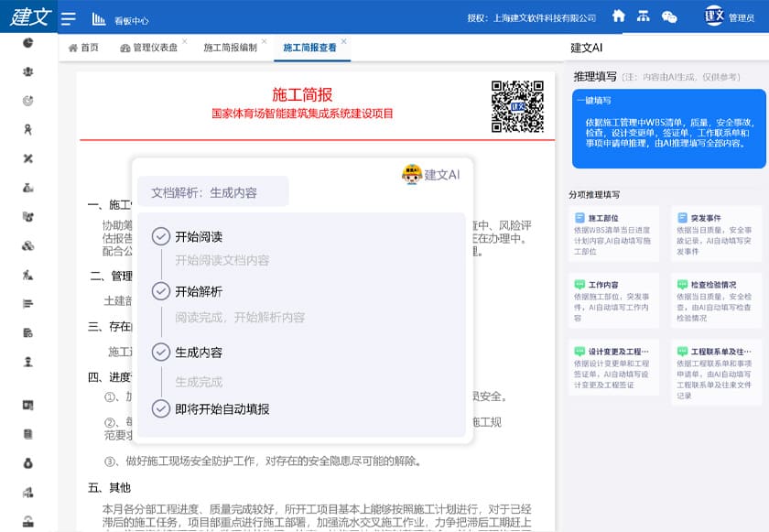Click the 开始阅读 step check circle
The height and width of the screenshot is (532, 769).
(161, 236)
